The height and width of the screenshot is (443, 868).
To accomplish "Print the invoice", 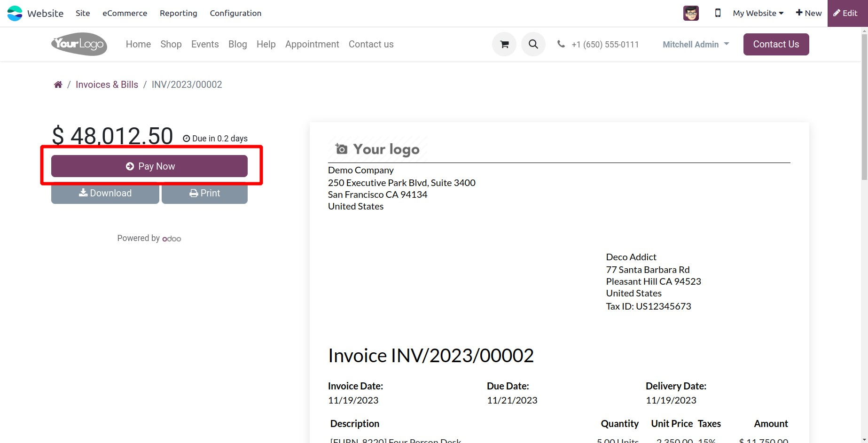I will (204, 194).
